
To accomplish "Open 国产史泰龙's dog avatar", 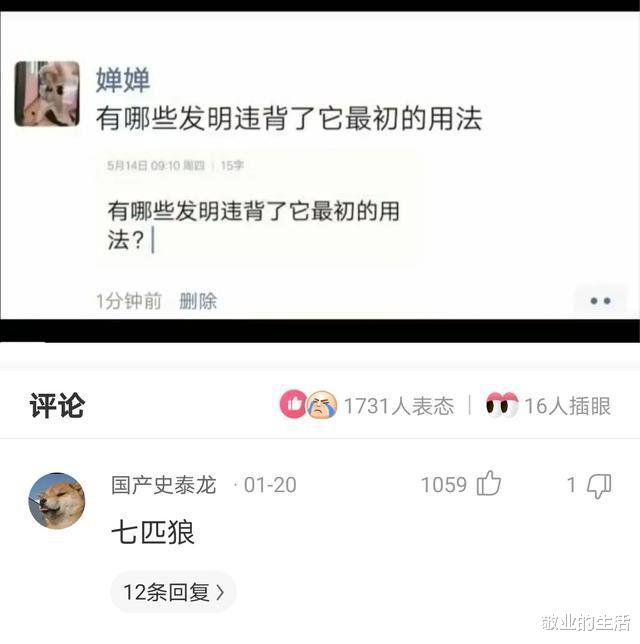I will [x=57, y=500].
